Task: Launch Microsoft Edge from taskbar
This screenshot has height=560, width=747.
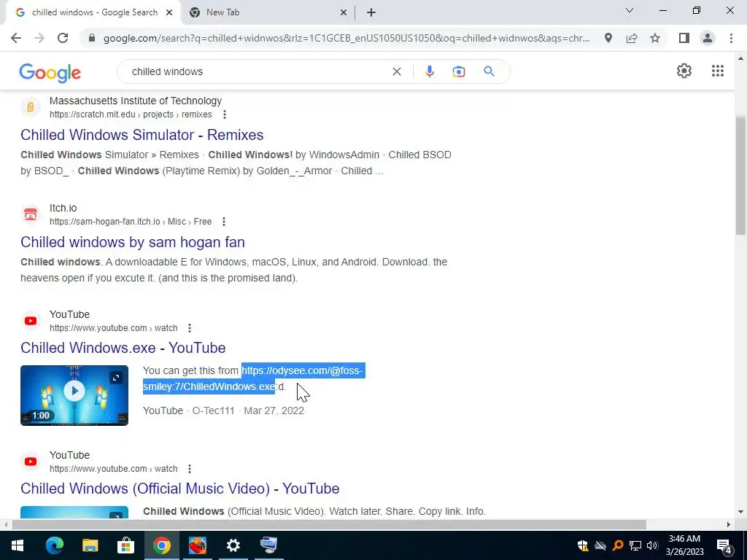Action: pos(54,545)
